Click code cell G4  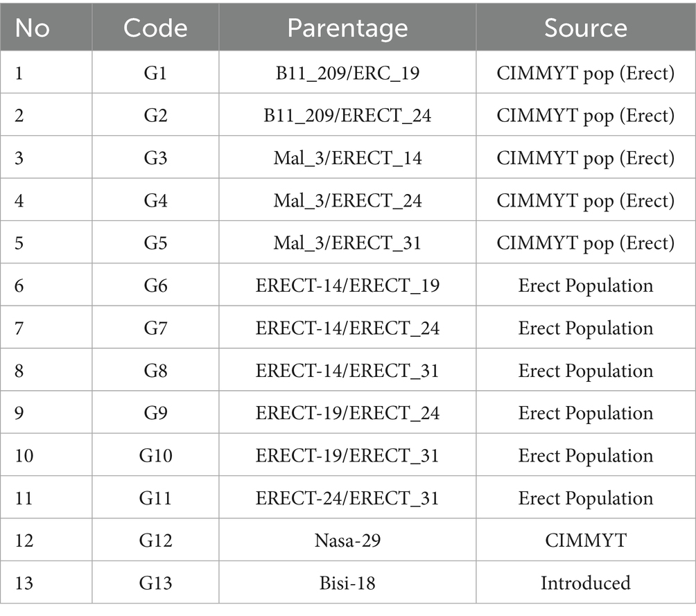tap(155, 200)
